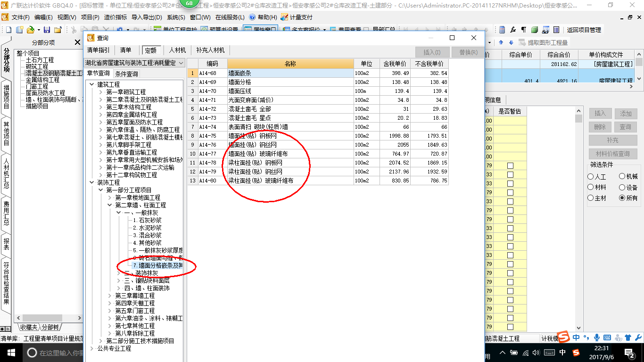The width and height of the screenshot is (644, 362).
Task: Select the 主材 filter radio button
Action: (x=591, y=198)
